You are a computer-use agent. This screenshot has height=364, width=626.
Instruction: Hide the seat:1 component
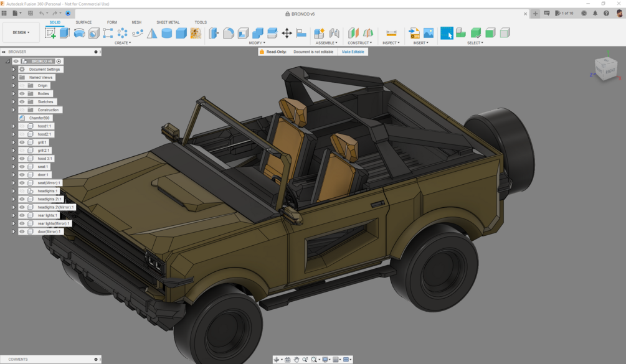coord(22,167)
